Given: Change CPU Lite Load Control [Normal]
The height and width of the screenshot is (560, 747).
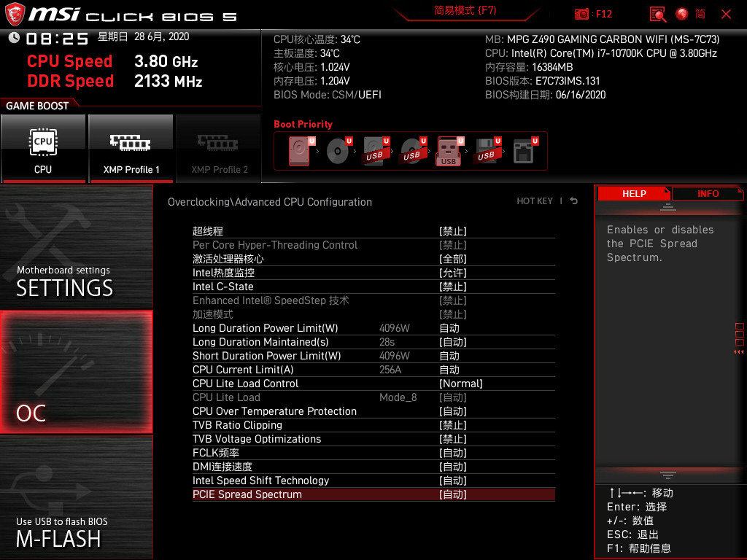Looking at the screenshot, I should 373,384.
